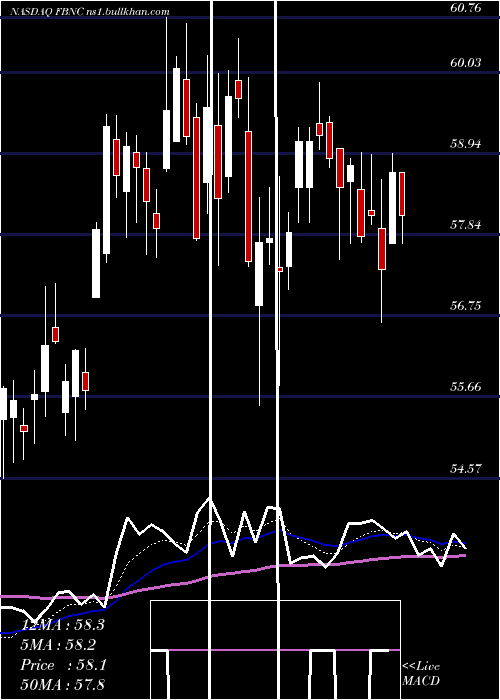Click the 60.76 price axis label

(466, 8)
